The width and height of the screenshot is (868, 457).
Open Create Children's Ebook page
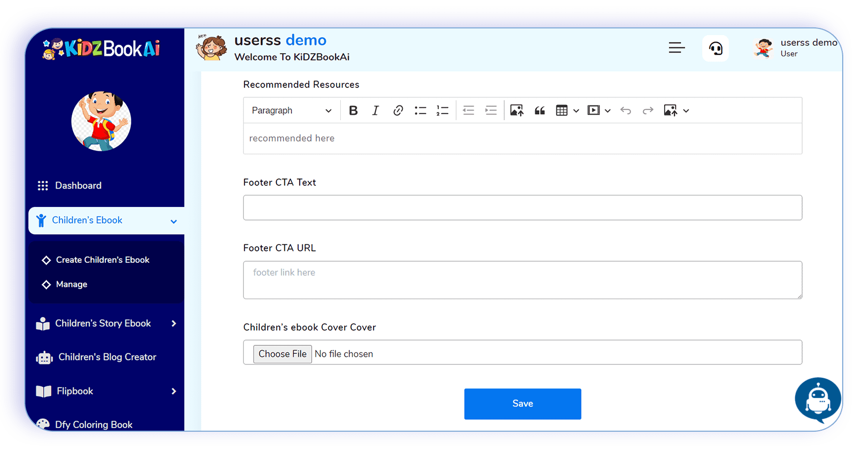[103, 260]
